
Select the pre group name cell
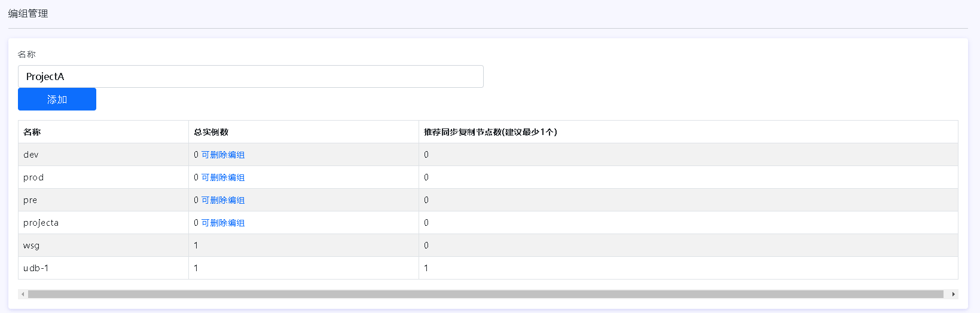pos(30,200)
